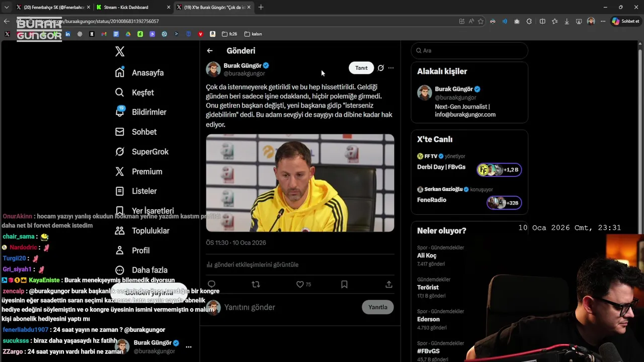Open the #FBvGS trending hashtag

click(x=428, y=351)
